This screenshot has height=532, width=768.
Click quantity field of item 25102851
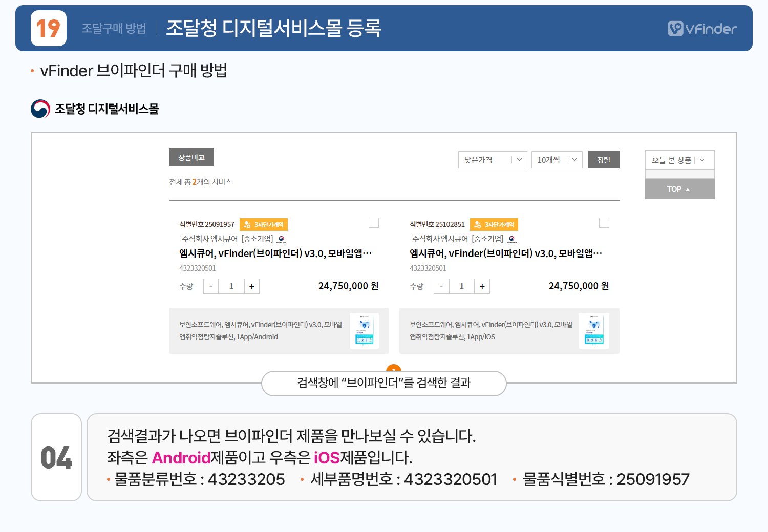click(x=462, y=286)
